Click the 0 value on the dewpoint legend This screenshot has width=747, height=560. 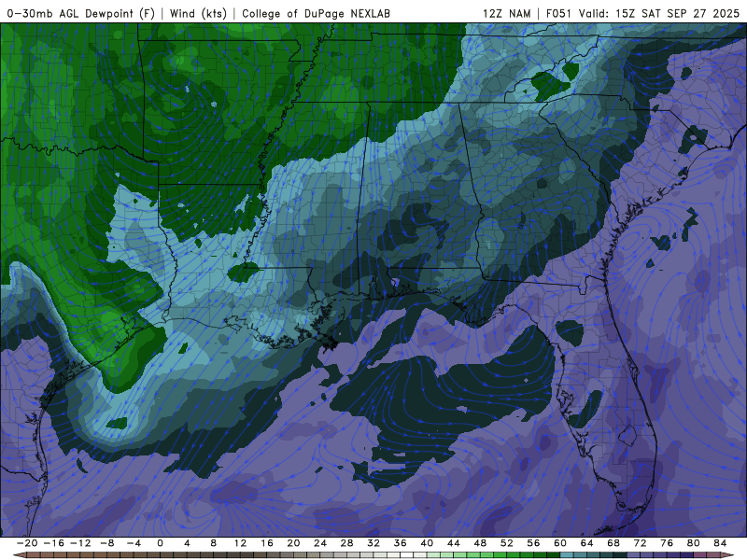pyautogui.click(x=160, y=543)
